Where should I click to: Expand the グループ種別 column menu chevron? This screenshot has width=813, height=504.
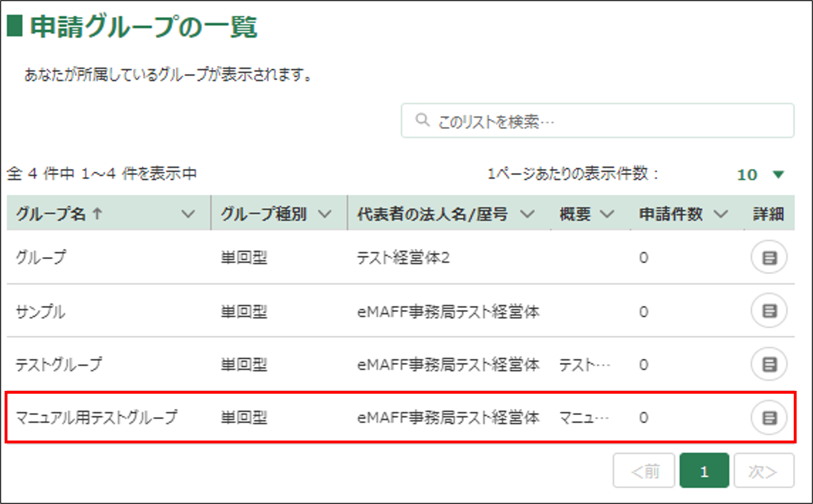pyautogui.click(x=324, y=214)
